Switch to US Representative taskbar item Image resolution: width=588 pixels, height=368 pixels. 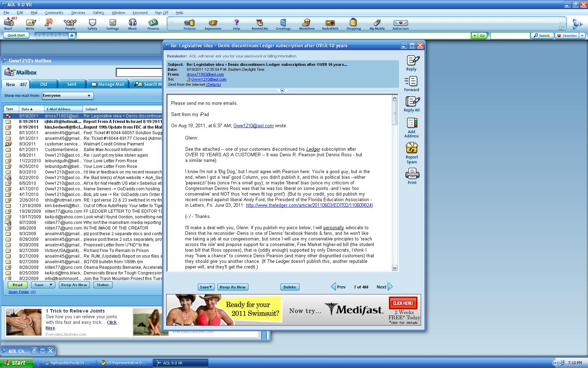coord(124,363)
